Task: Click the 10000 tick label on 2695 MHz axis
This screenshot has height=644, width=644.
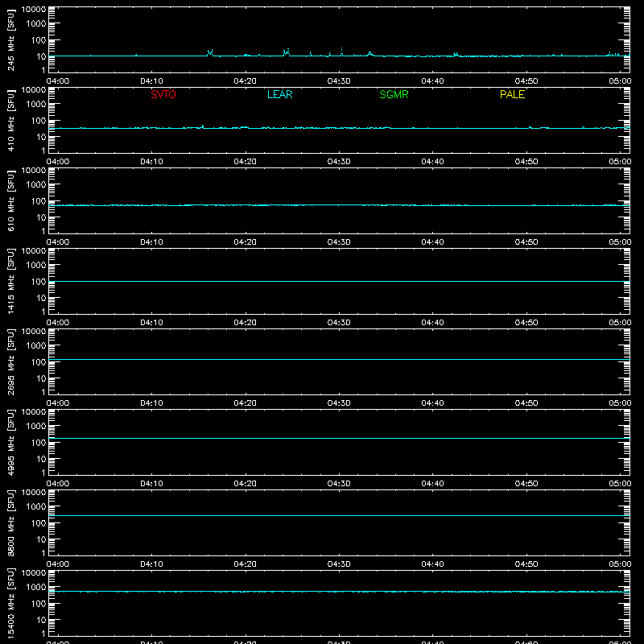Action: click(x=34, y=332)
